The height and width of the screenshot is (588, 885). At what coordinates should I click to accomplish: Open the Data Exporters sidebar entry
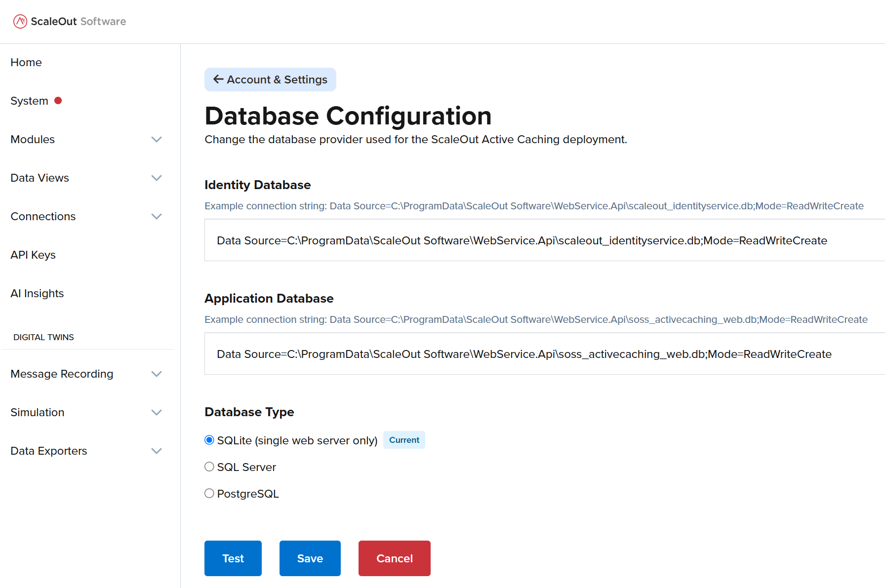click(x=48, y=451)
